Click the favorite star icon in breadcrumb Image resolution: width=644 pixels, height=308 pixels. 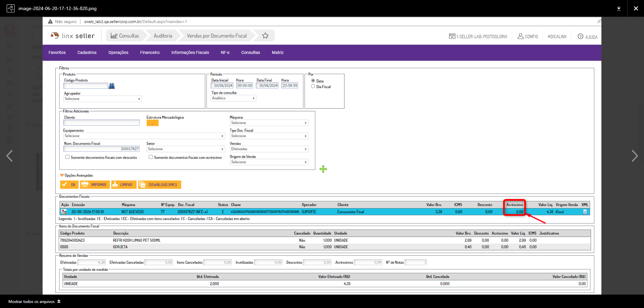[x=265, y=36]
